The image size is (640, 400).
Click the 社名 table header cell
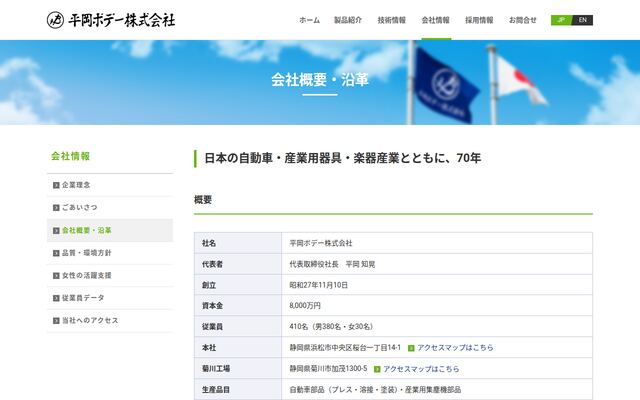(x=238, y=243)
